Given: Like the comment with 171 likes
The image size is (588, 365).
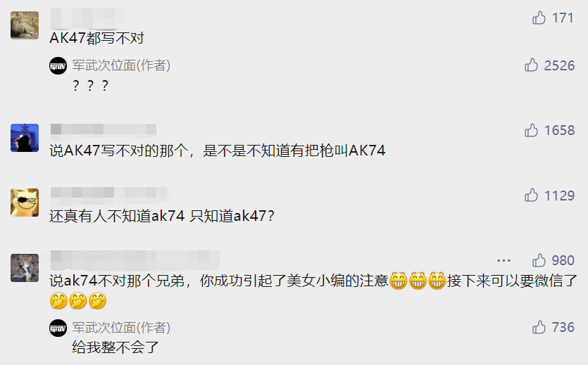Looking at the screenshot, I should coord(539,18).
